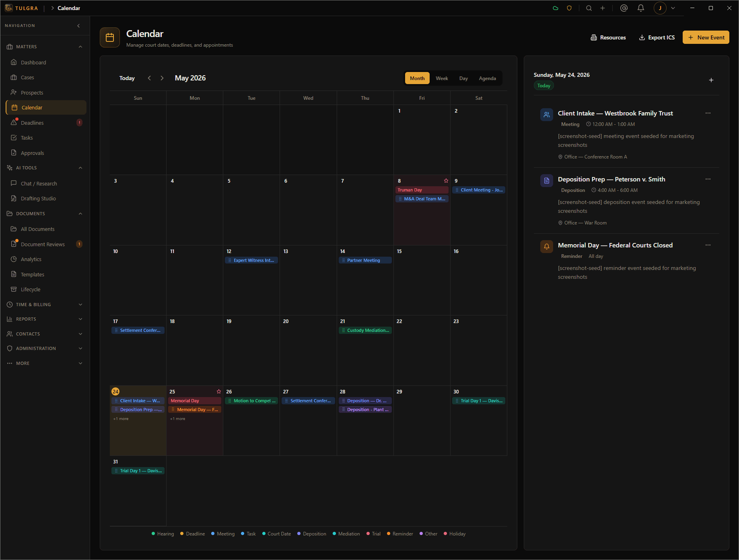Open Document Reviews
739x560 pixels.
(x=46, y=244)
